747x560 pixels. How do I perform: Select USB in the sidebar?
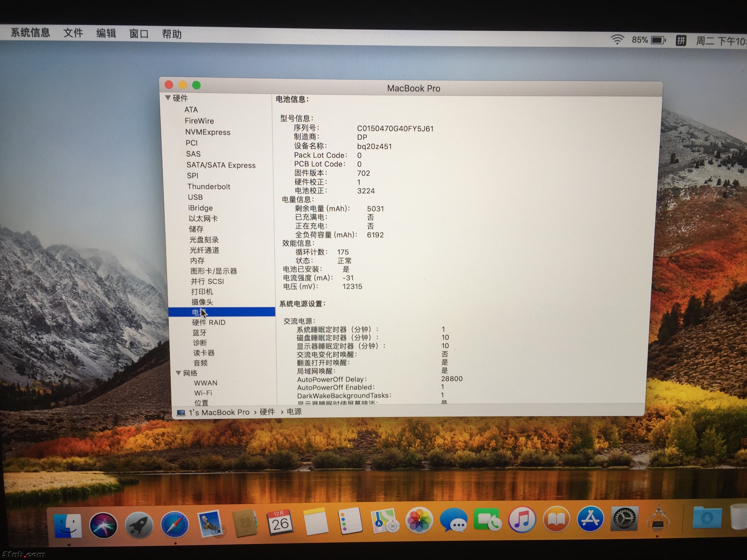[195, 197]
